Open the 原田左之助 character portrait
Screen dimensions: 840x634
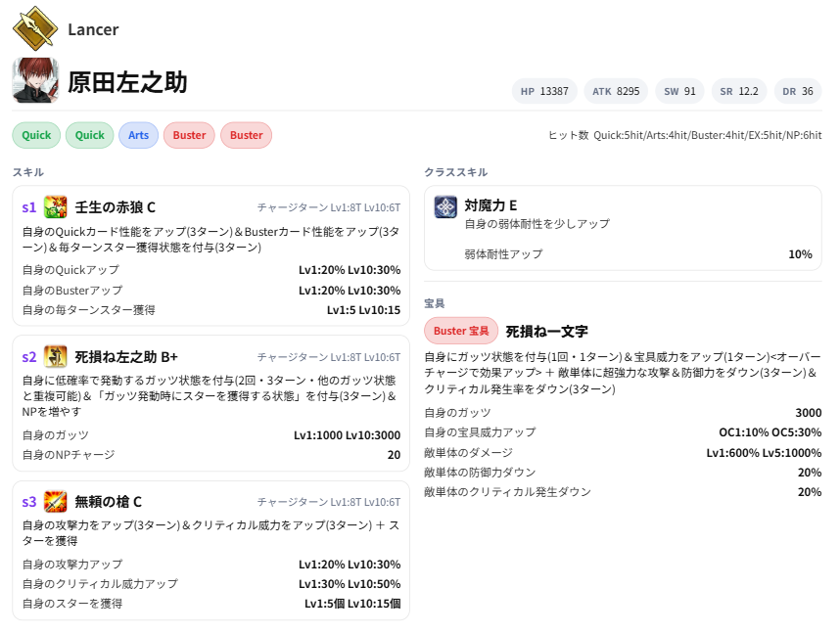point(35,80)
